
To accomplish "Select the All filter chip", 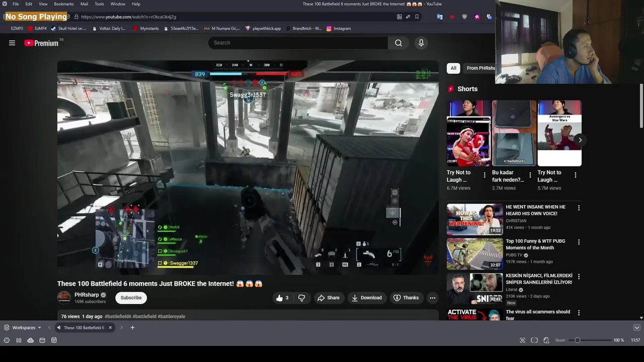I will click(x=453, y=68).
